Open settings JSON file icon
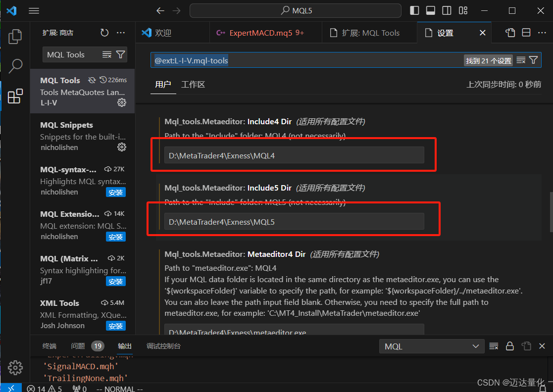 [510, 33]
